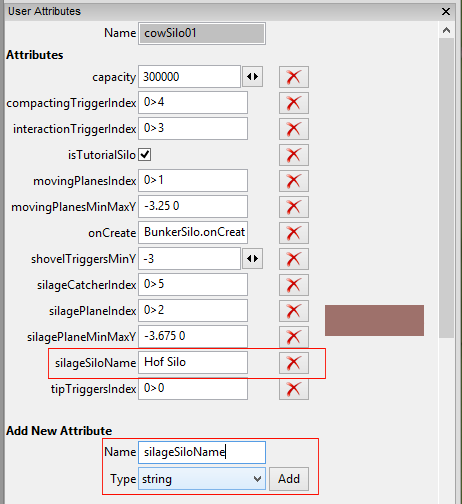Click the shovelTriggersMinY stepper arrows
Image resolution: width=462 pixels, height=504 pixels.
click(x=252, y=259)
